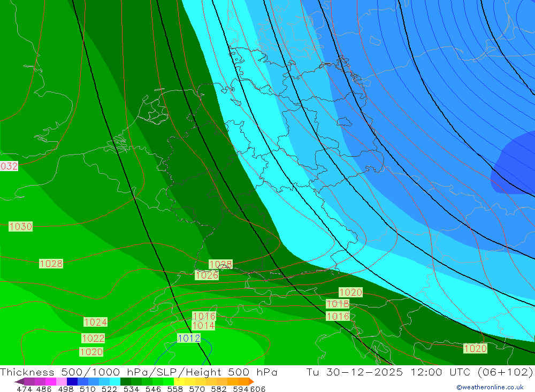535x392 pixels.
Task: Click the 474 legend value
Action: point(24,389)
